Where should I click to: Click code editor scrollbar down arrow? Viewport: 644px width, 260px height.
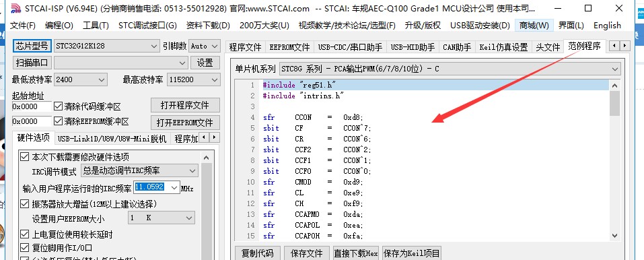point(614,235)
